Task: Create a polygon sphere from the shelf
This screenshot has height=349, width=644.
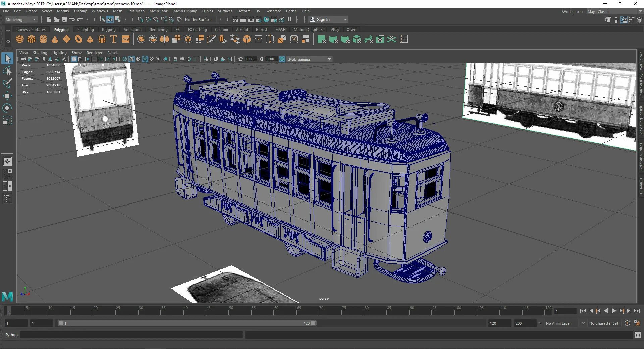Action: pyautogui.click(x=20, y=39)
